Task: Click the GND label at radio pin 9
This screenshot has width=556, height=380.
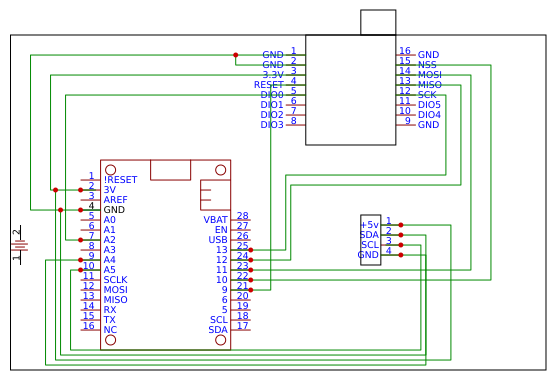Action: [428, 125]
